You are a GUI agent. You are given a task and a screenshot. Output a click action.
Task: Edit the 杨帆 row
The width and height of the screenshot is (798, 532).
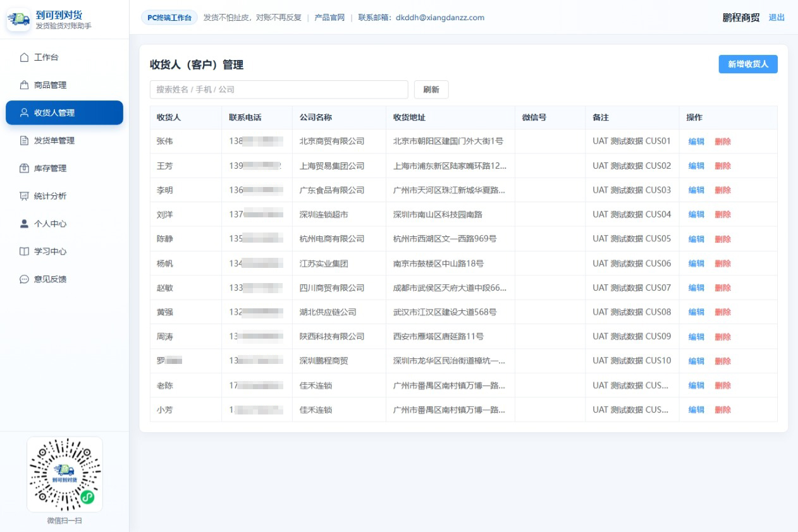[x=696, y=263]
